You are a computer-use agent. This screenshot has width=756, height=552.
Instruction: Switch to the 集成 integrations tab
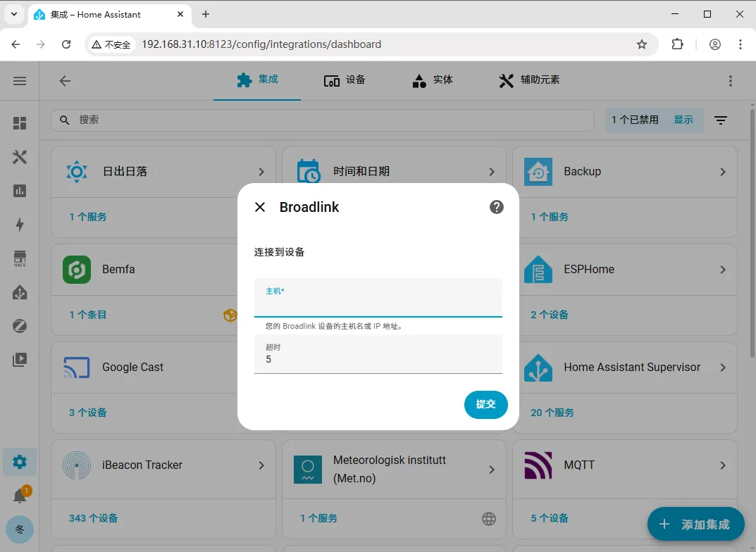point(257,80)
